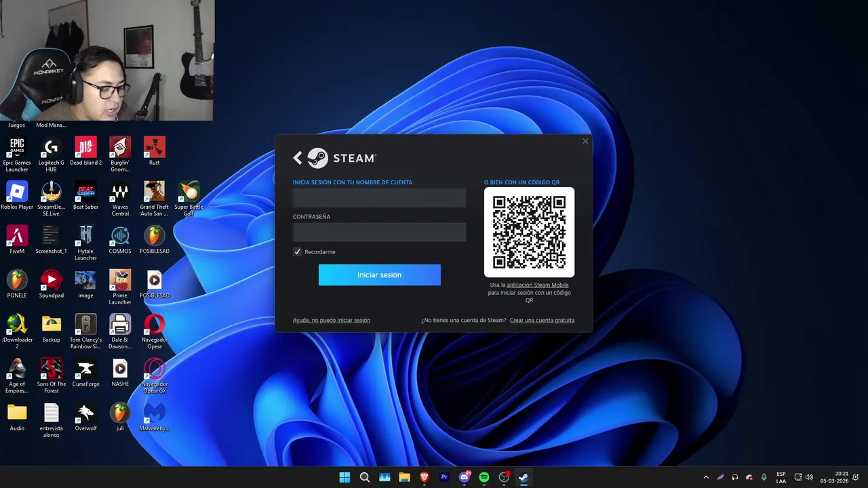Select Dead Island 2 desktop icon

(x=85, y=151)
